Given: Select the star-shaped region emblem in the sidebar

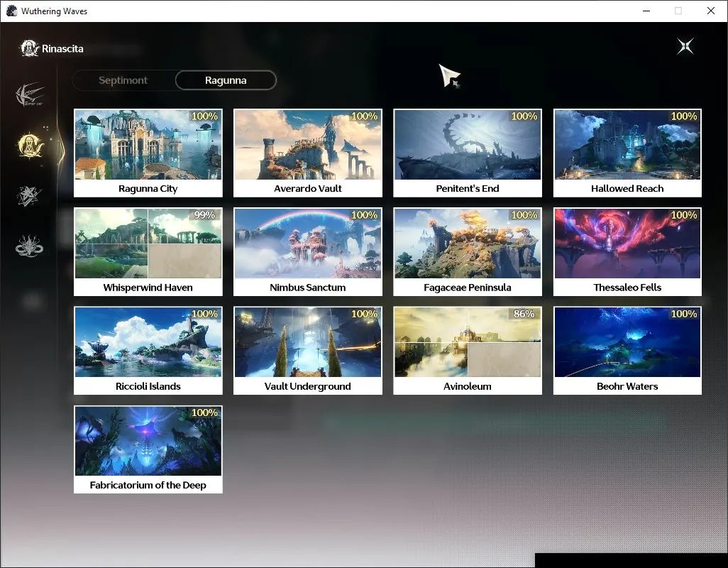Looking at the screenshot, I should 29,196.
